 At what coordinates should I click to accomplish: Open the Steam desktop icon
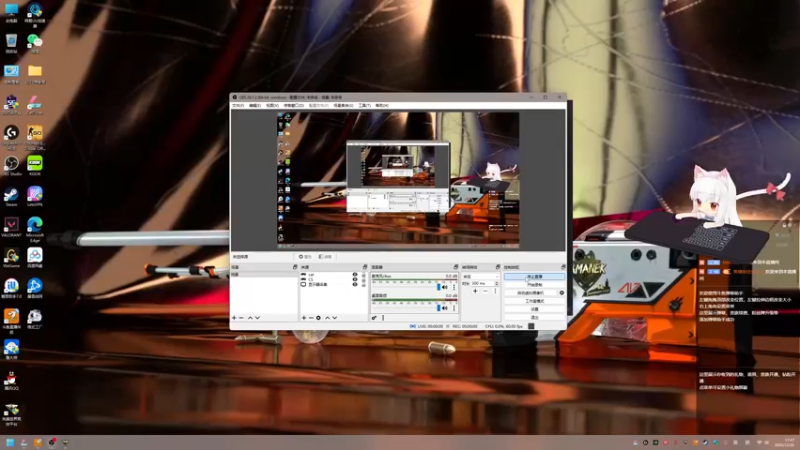pos(11,196)
